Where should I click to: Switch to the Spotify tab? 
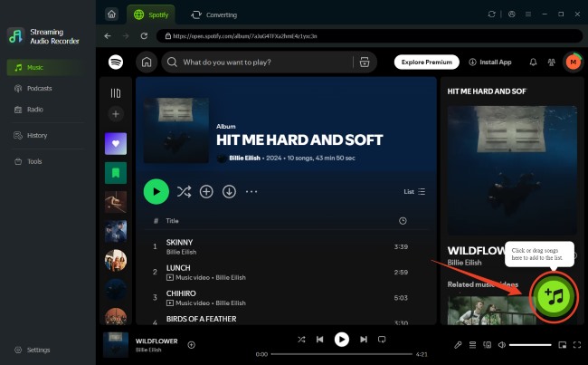coord(151,14)
